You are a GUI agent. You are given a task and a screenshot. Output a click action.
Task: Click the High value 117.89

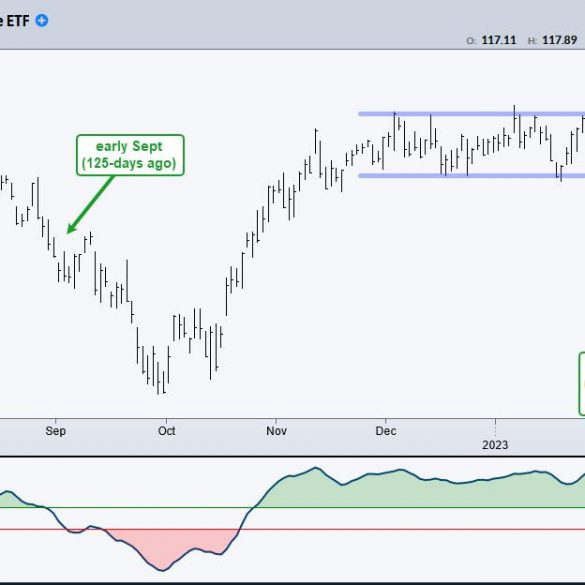click(x=560, y=40)
